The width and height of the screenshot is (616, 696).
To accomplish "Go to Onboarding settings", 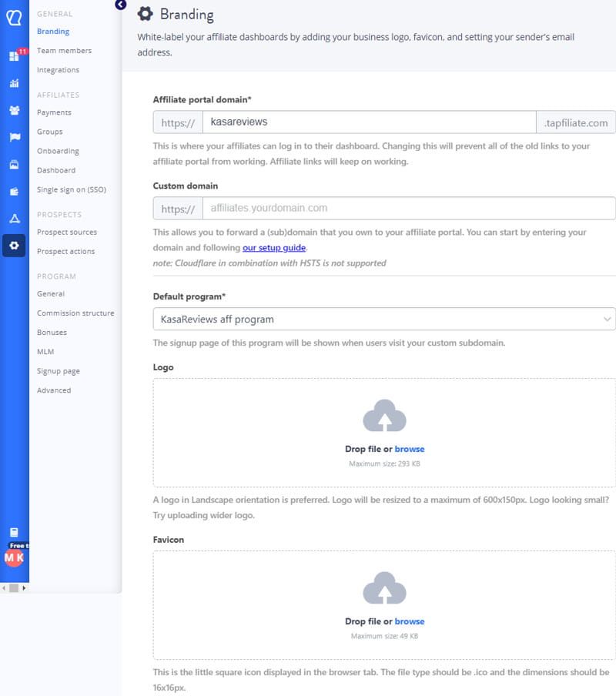I will pyautogui.click(x=58, y=151).
